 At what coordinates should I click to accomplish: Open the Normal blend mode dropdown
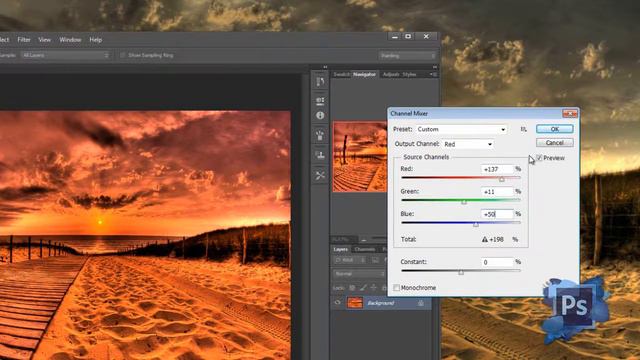(x=359, y=274)
